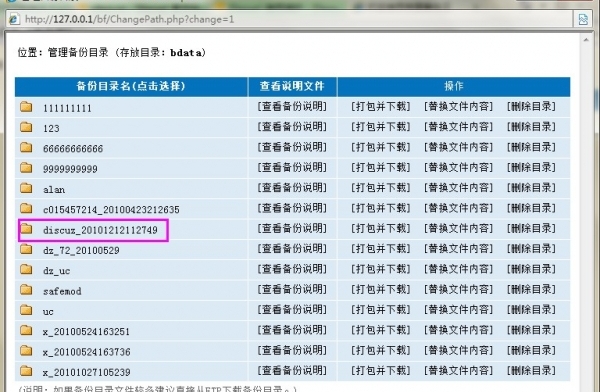Viewport: 600px width, 392px height.
Task: View backup description for x_20101027105239
Action: point(292,371)
